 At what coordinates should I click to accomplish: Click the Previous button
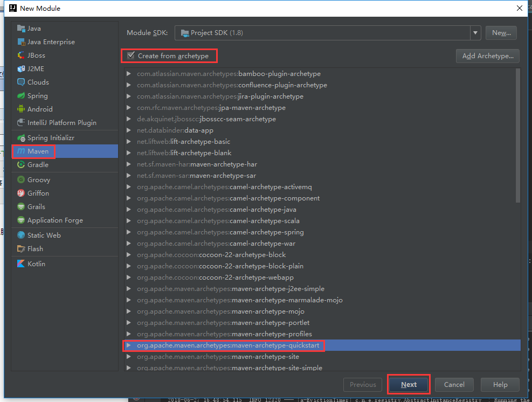(x=363, y=384)
